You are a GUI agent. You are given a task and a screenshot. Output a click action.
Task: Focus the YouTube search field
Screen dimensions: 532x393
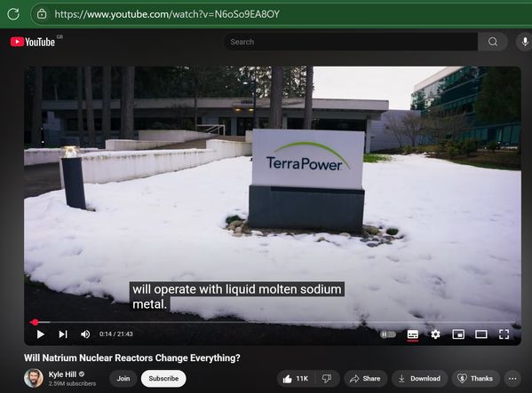[351, 42]
